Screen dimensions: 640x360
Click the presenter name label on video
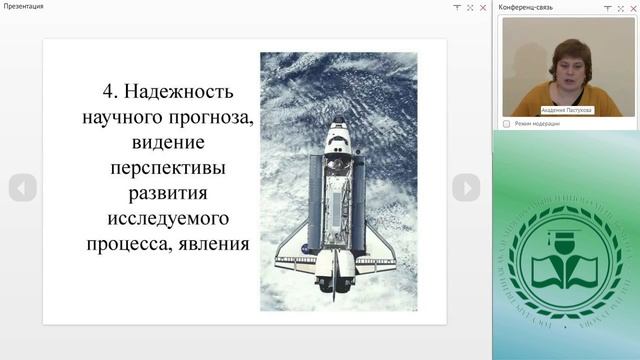pos(567,110)
